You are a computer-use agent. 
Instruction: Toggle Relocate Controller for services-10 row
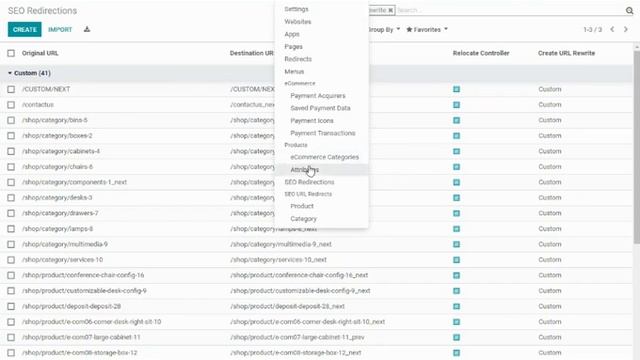(456, 260)
